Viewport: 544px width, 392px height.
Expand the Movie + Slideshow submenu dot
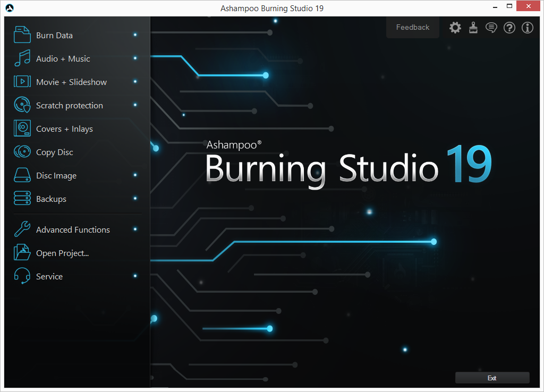(135, 81)
